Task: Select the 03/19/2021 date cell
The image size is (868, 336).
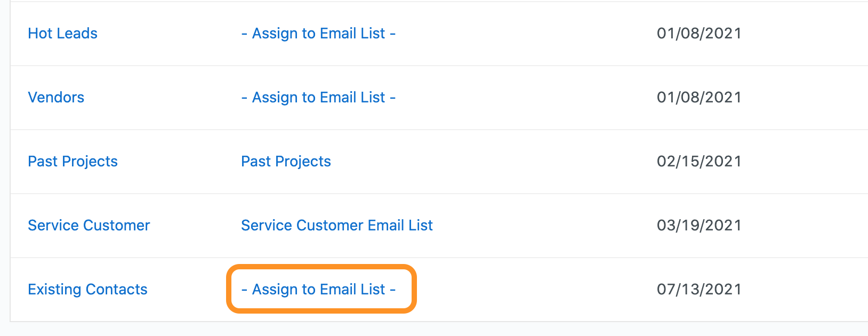Action: point(699,225)
